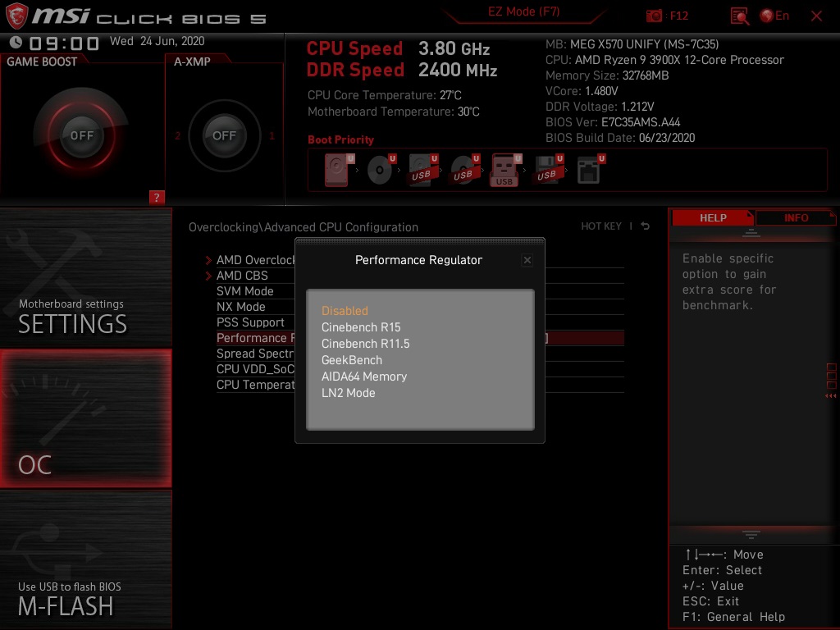The height and width of the screenshot is (630, 840).
Task: Select the first hard disk boot device icon
Action: 339,170
